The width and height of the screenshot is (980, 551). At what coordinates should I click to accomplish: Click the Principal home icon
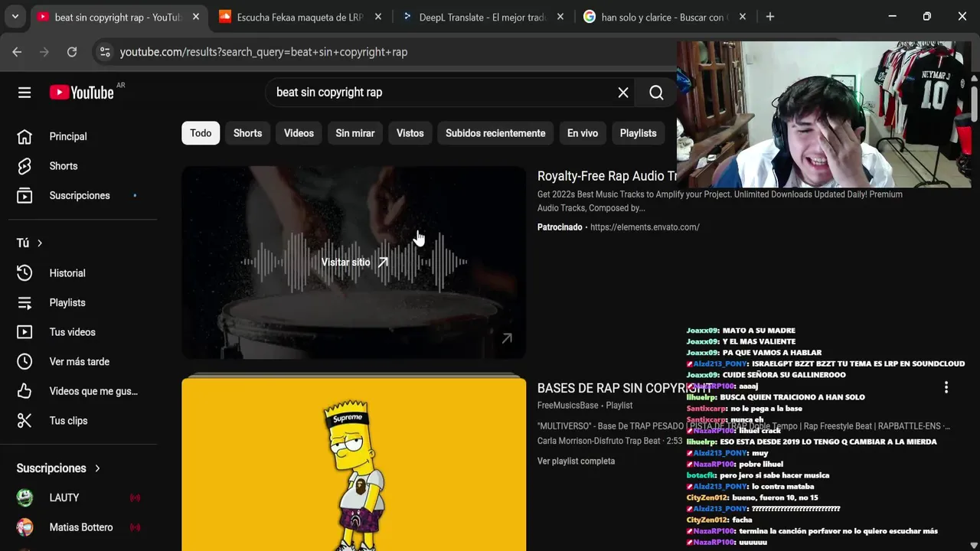tap(24, 136)
